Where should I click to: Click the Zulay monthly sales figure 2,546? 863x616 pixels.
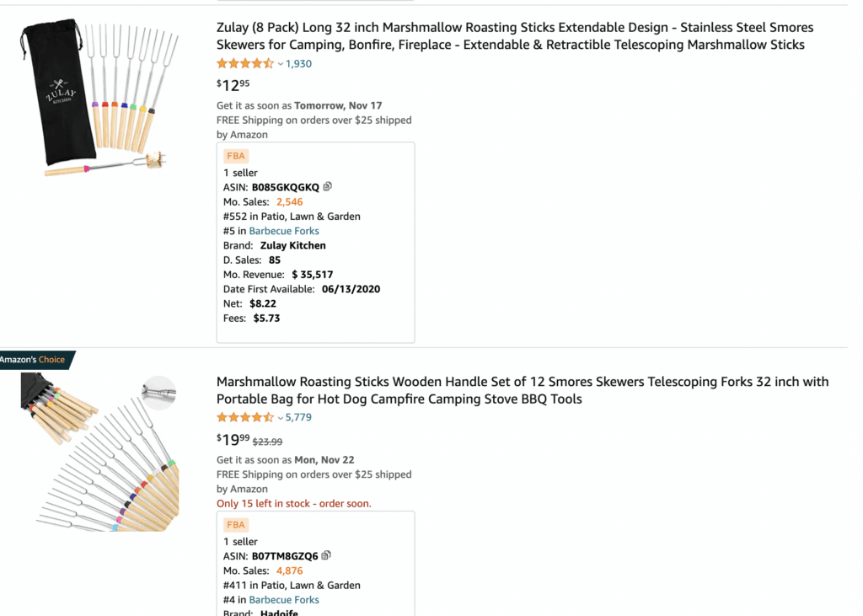[x=289, y=201]
